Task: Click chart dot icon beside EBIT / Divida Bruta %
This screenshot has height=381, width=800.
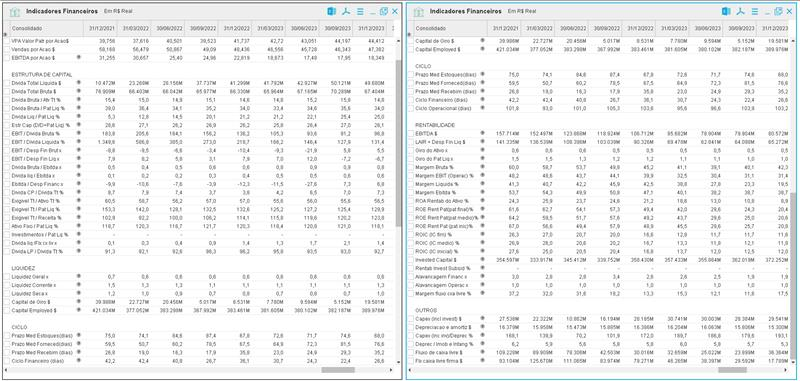Action: pos(79,133)
